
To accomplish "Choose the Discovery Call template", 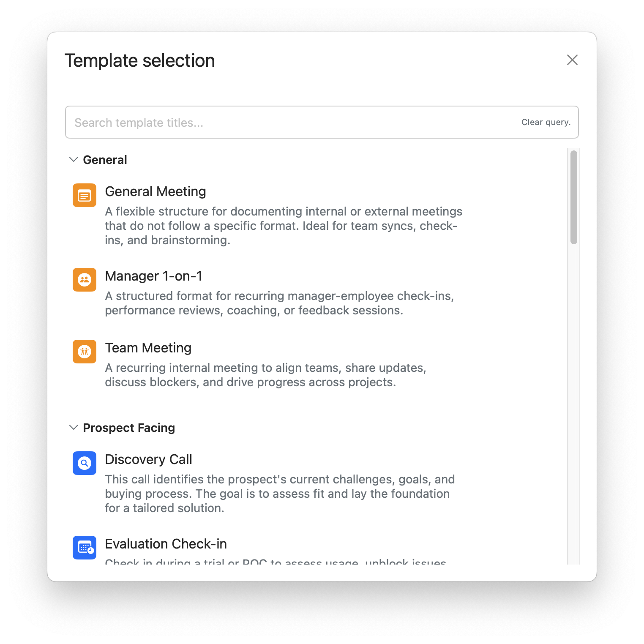I will click(x=148, y=459).
